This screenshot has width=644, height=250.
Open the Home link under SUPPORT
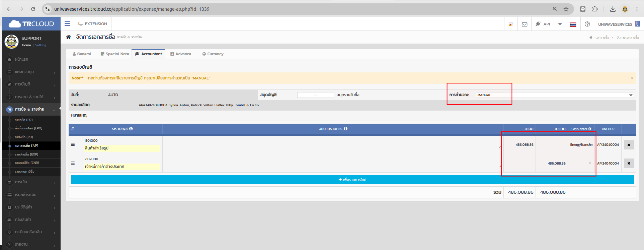(26, 45)
